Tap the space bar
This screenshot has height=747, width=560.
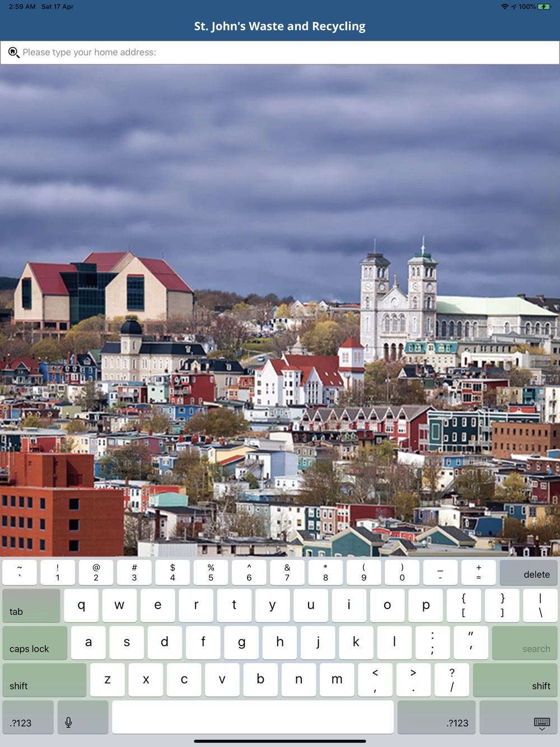(253, 717)
